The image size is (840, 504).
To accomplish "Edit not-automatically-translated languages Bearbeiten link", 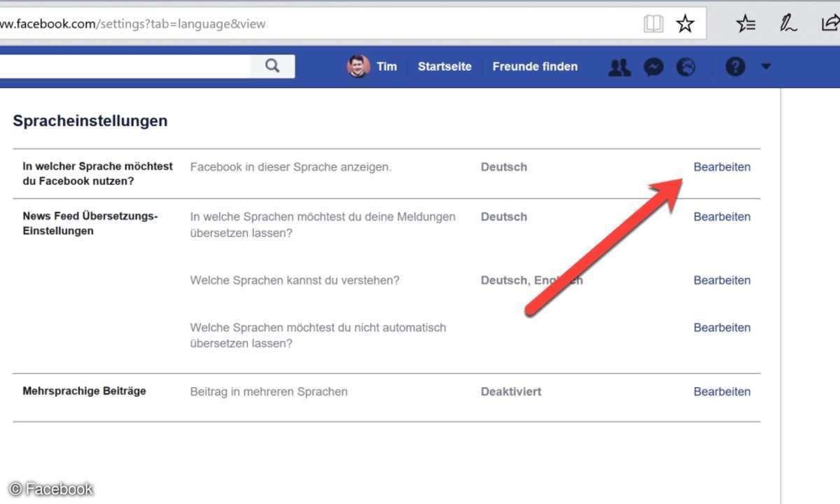I will 722,327.
